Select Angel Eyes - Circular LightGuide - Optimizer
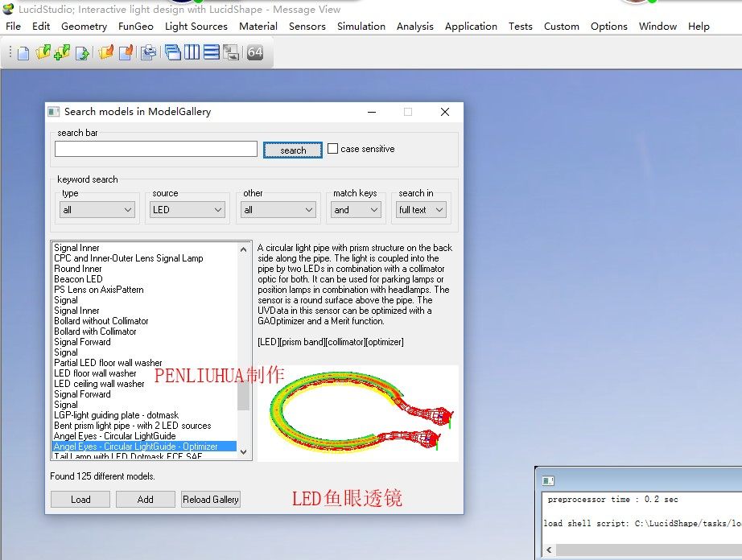Image resolution: width=742 pixels, height=560 pixels. point(144,446)
